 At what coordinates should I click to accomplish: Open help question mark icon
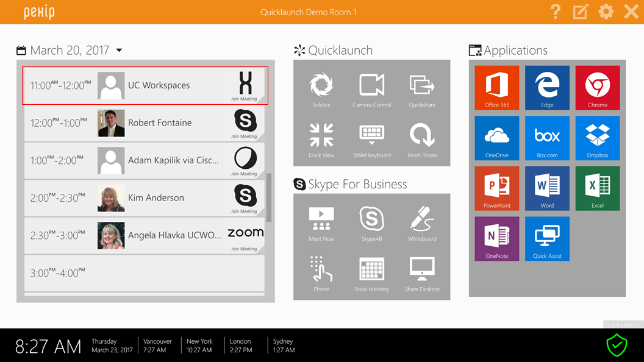(x=556, y=12)
